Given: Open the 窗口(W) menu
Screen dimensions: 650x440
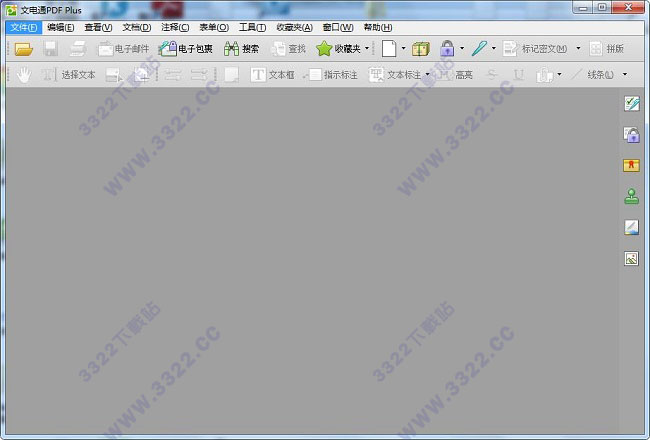Looking at the screenshot, I should tap(338, 27).
